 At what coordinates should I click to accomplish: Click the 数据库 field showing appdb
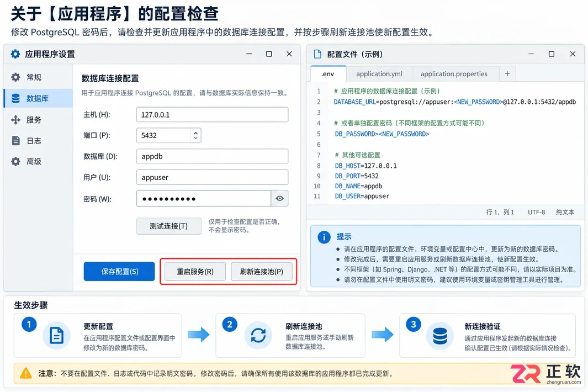(212, 156)
